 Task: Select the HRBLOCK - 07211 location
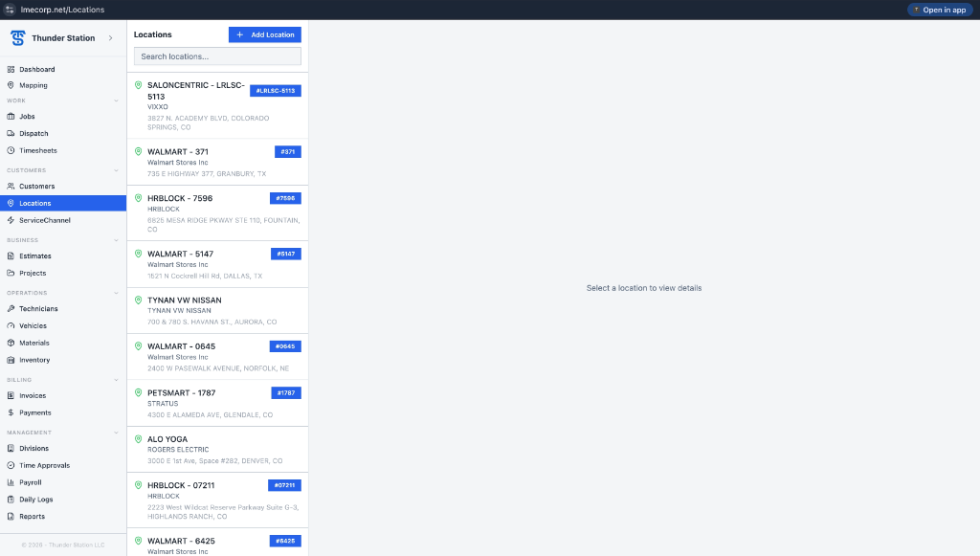point(217,500)
